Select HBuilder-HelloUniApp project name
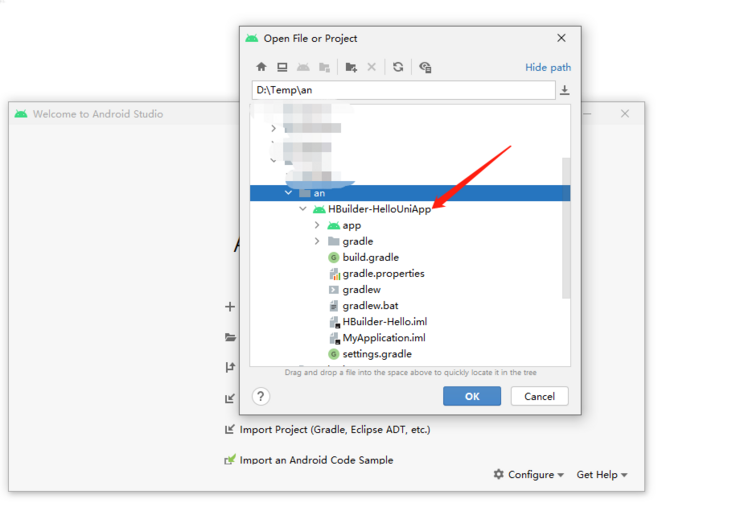 click(x=379, y=209)
